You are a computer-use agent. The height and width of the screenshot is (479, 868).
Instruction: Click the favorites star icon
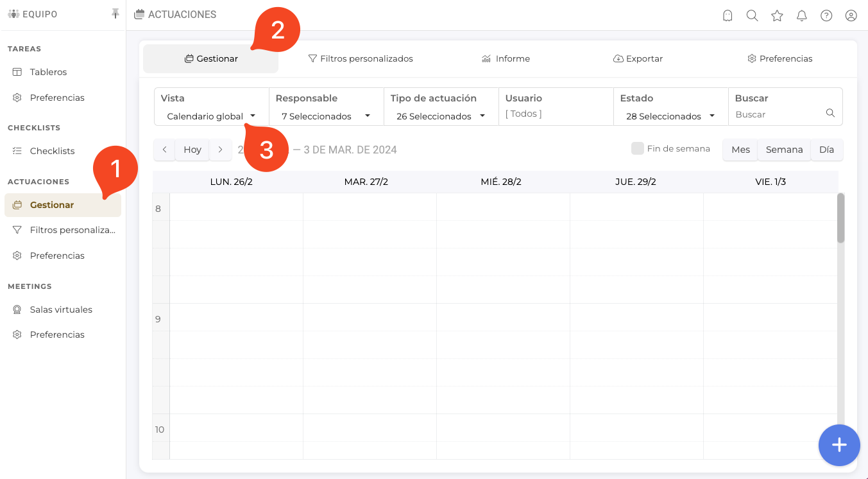pos(777,15)
